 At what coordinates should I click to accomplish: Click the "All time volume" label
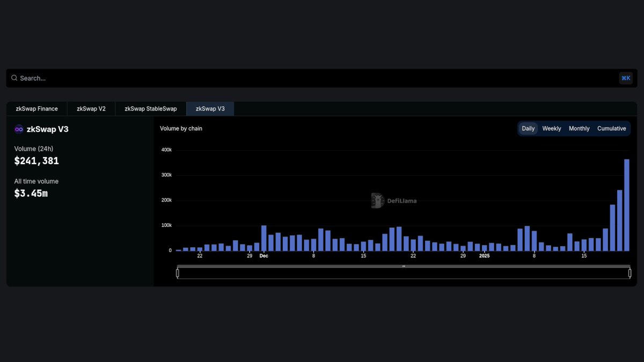click(36, 181)
